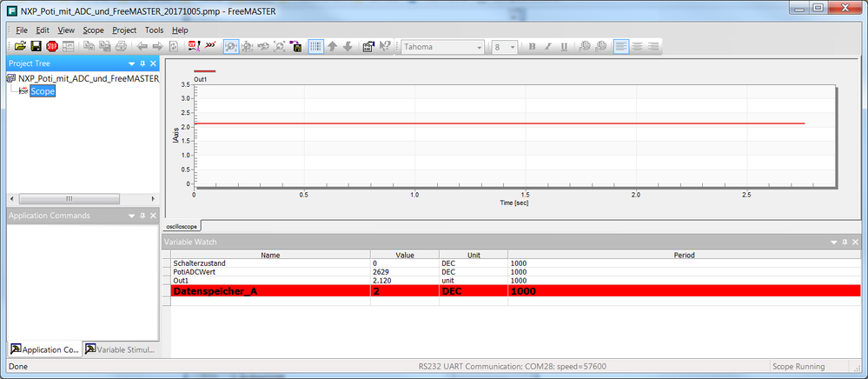868x379 pixels.
Task: Open the Scope menu
Action: pos(94,30)
